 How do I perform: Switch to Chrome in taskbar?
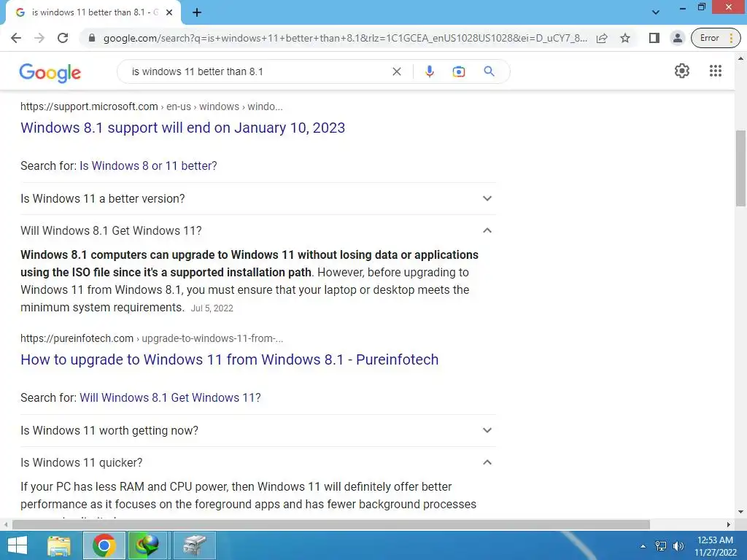pos(104,545)
